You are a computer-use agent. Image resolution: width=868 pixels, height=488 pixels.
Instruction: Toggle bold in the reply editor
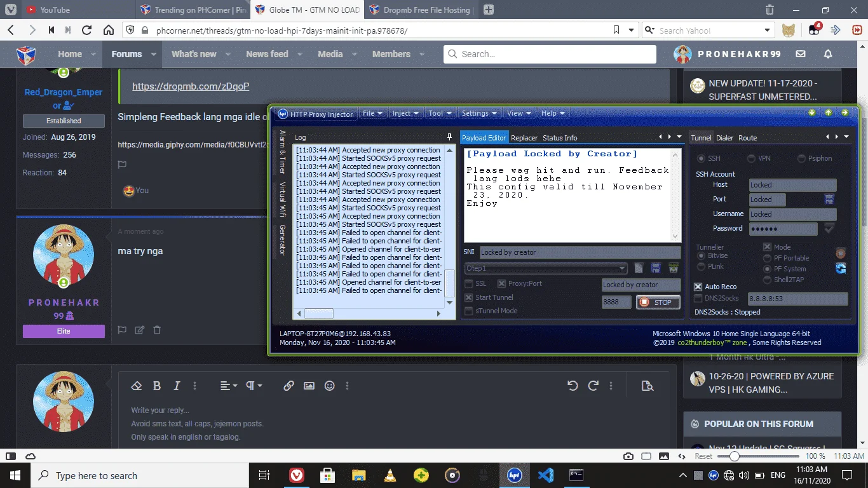(157, 386)
